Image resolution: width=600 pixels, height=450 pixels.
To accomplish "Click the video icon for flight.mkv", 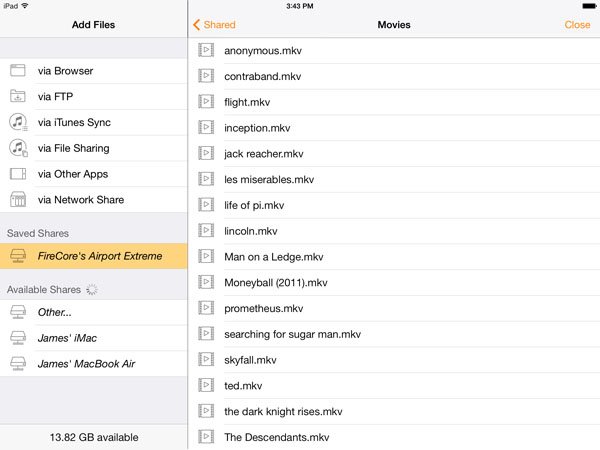I will tap(206, 101).
